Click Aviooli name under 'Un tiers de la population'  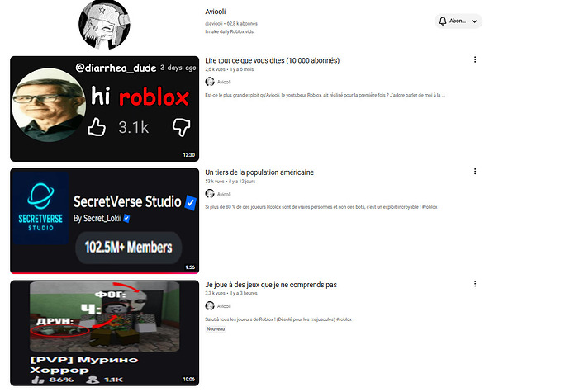(224, 195)
